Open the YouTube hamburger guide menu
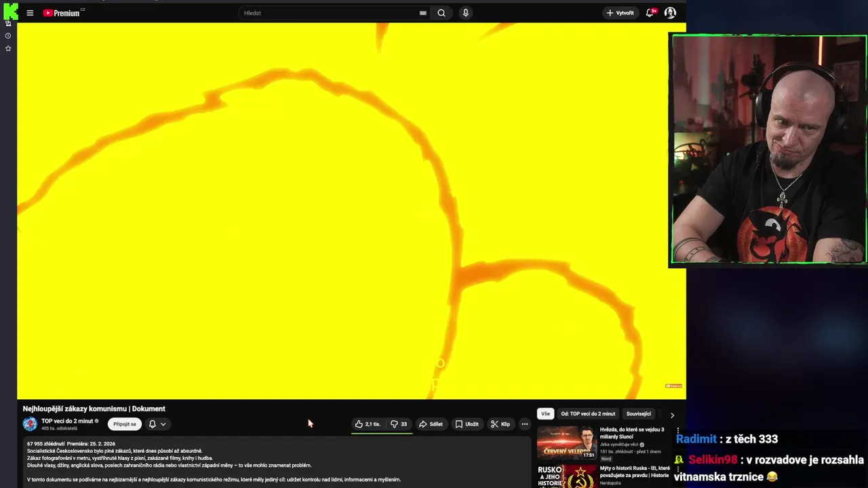 click(x=30, y=13)
